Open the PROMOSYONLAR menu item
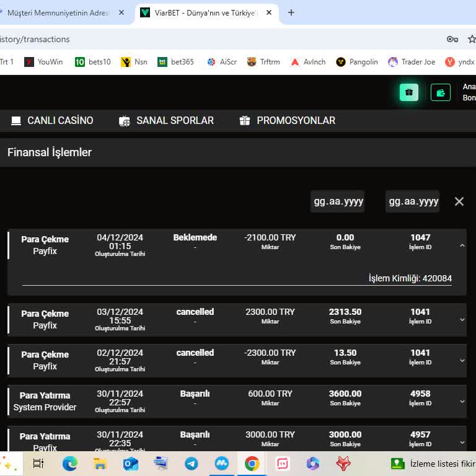Image resolution: width=476 pixels, height=476 pixels. click(x=288, y=121)
